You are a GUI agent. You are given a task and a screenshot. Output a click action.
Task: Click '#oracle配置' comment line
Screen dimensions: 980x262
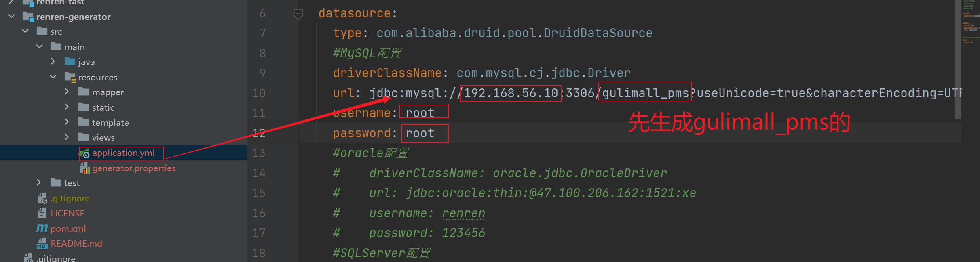[x=371, y=153]
